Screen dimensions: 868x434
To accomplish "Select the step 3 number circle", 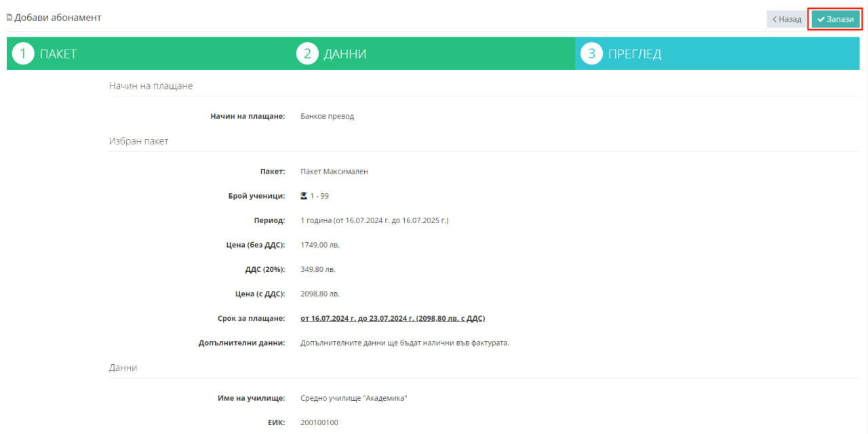I will [592, 54].
